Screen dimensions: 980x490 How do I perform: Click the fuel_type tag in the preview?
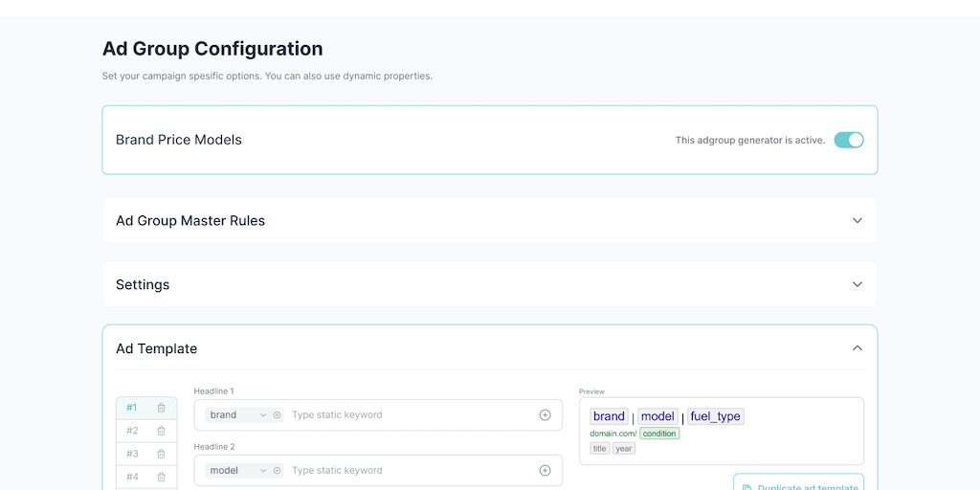click(715, 416)
